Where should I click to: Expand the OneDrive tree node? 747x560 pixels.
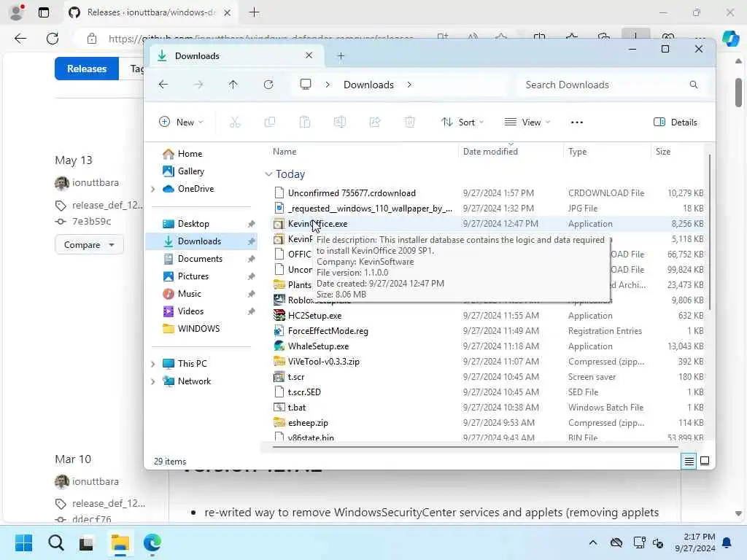tap(153, 189)
